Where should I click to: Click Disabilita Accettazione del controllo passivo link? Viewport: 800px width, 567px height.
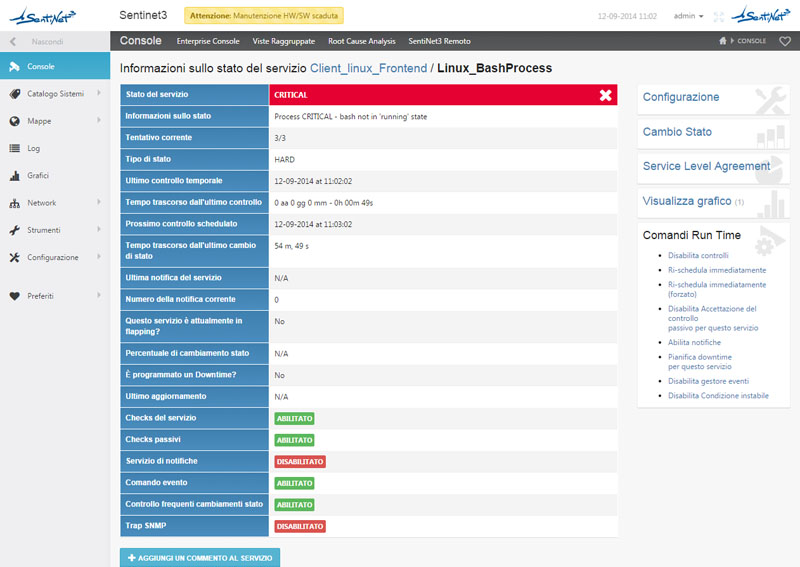pos(713,318)
